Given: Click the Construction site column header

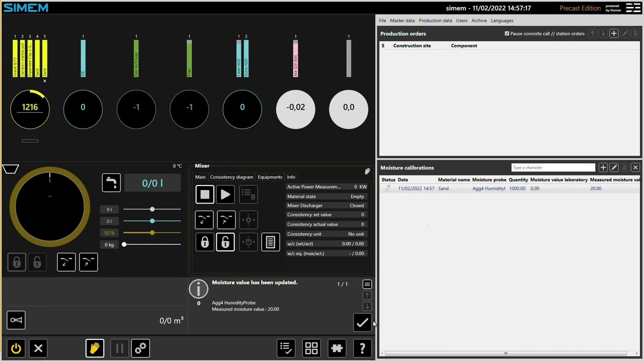Looking at the screenshot, I should tap(412, 46).
